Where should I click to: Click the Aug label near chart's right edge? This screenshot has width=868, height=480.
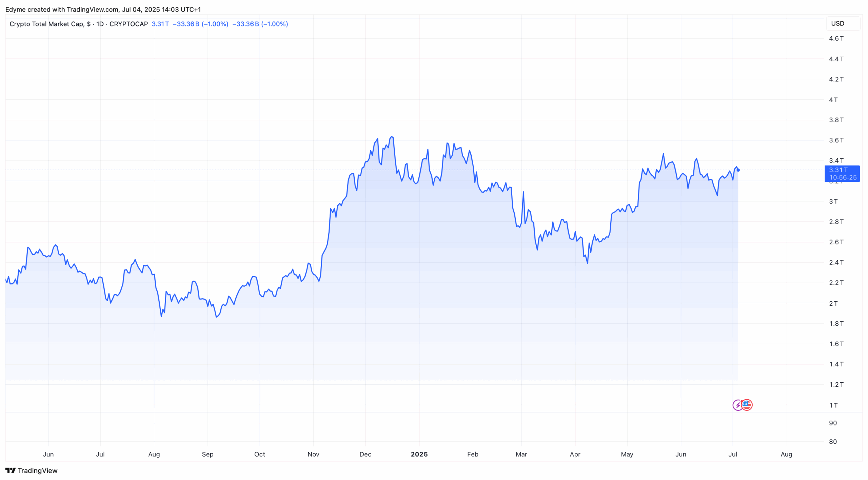[x=786, y=454]
